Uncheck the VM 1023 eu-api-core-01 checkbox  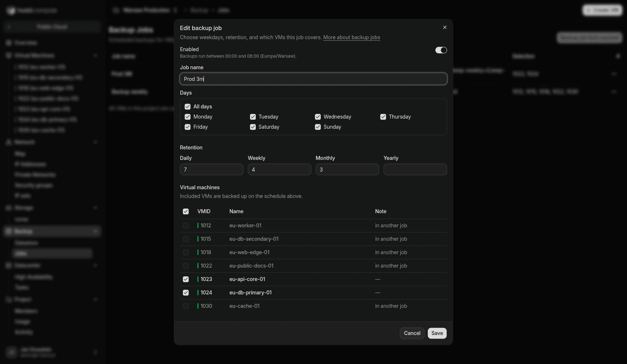[x=186, y=279]
